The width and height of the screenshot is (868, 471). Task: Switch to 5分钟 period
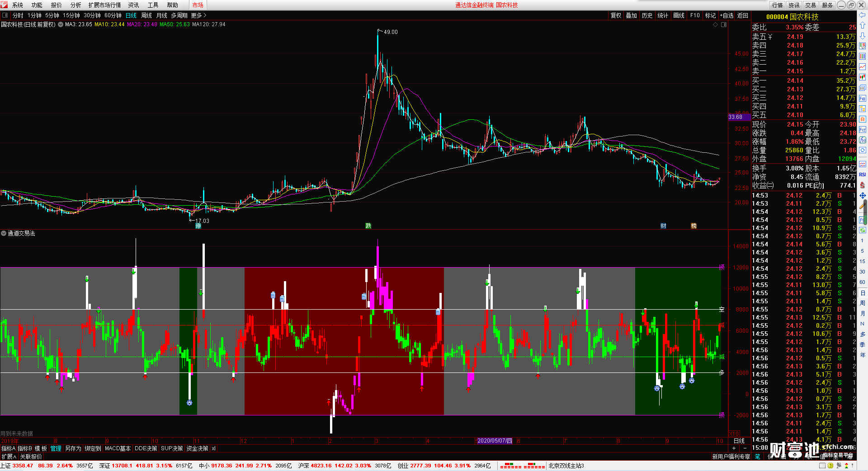tap(52, 15)
